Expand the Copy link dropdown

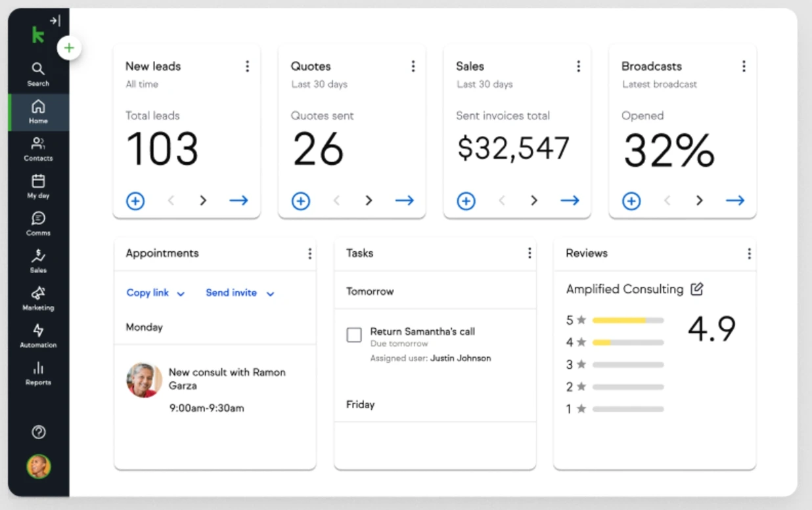(x=156, y=293)
